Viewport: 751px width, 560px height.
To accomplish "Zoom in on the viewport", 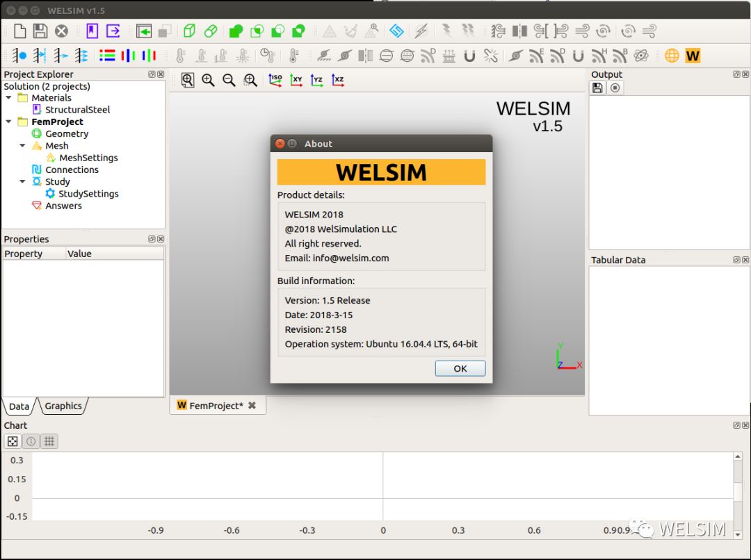I will (x=208, y=80).
